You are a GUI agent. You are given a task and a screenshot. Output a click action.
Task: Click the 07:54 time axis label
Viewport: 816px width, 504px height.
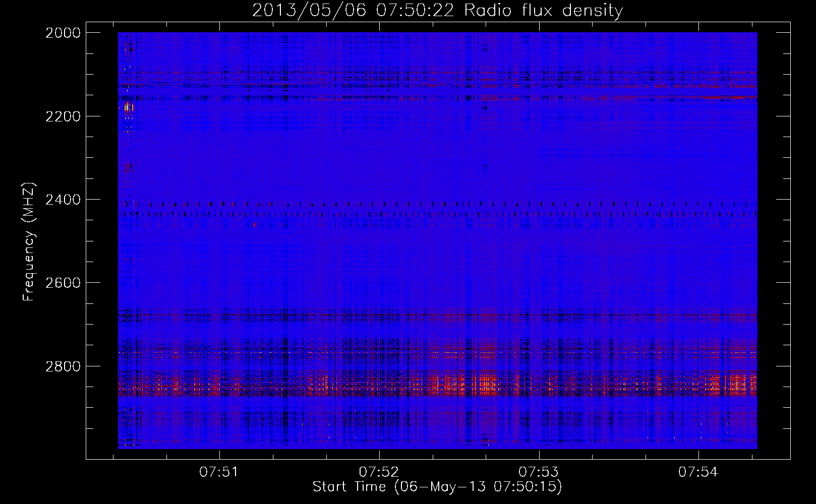point(698,472)
